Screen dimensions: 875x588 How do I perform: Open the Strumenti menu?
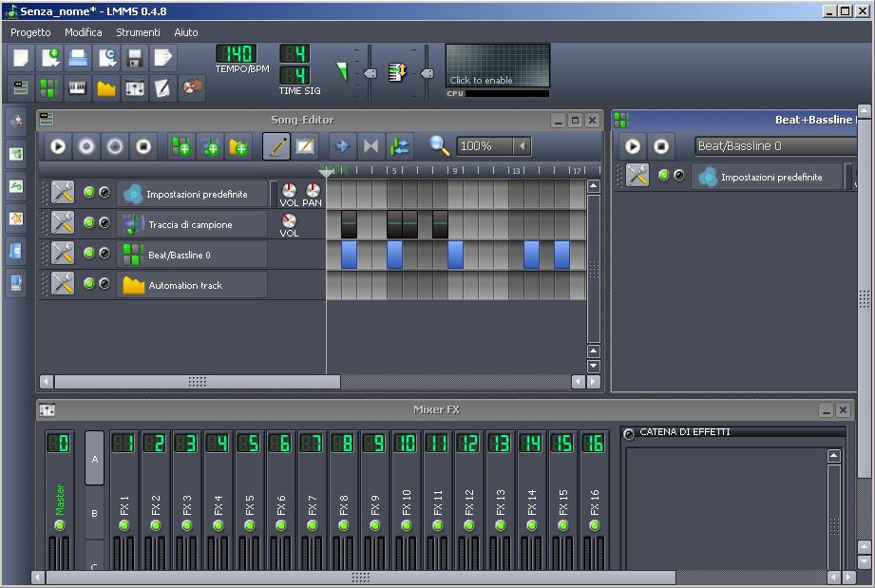(x=138, y=32)
